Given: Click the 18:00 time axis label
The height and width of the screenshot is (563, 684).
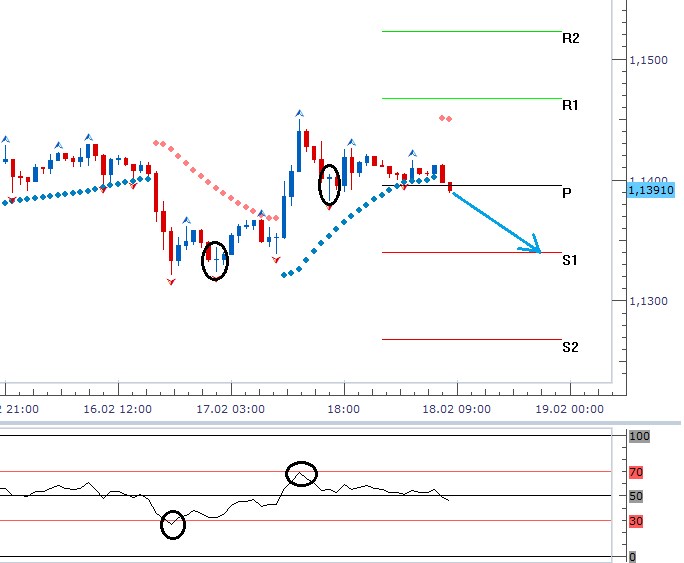Looking at the screenshot, I should [x=344, y=409].
